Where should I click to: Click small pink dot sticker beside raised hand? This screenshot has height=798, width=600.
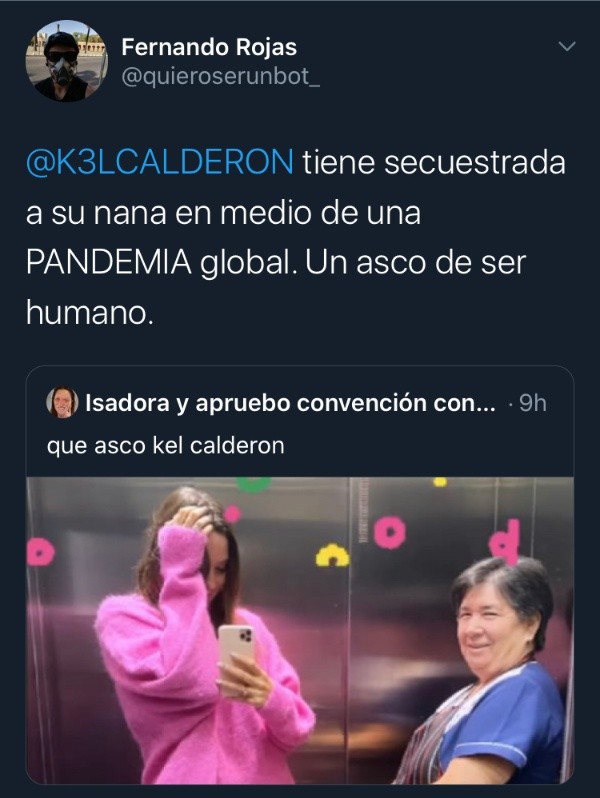(232, 514)
